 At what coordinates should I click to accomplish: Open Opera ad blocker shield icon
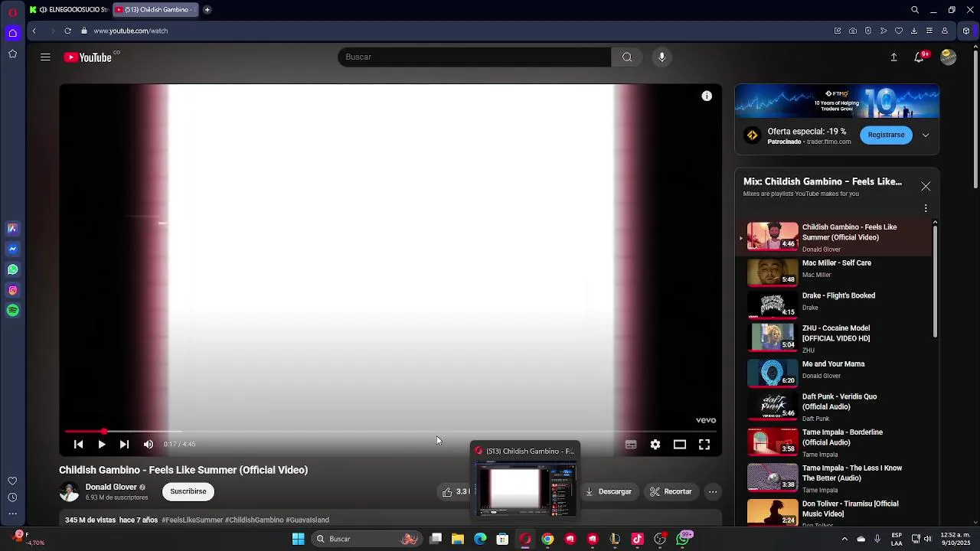[x=868, y=31]
